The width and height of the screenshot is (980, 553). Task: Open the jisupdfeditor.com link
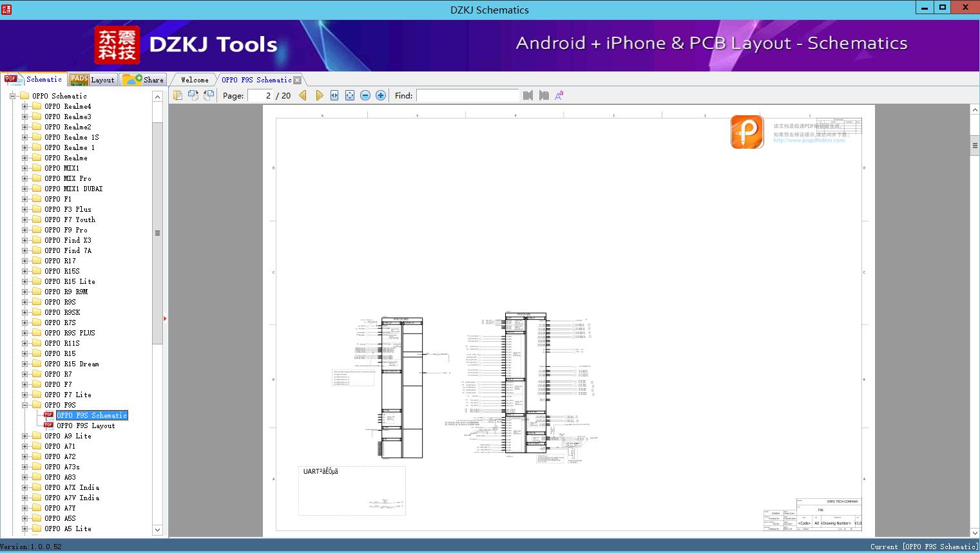pos(809,140)
